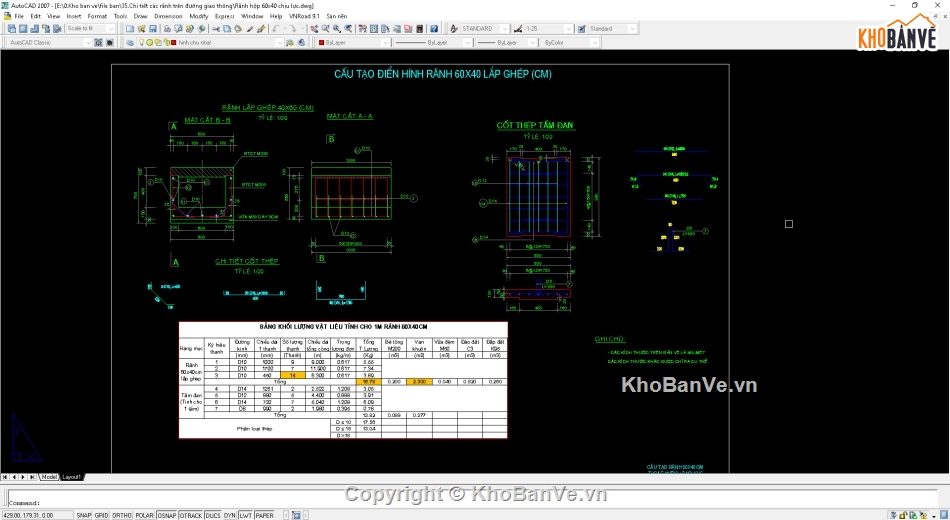Open the QuickCalc calculator icon

[x=419, y=28]
